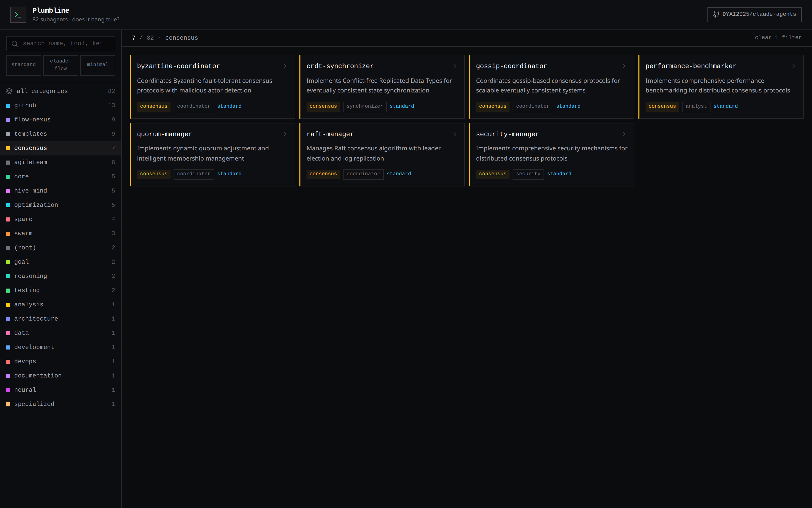Click consensus tag on byzantine-coordinator card

(x=154, y=106)
